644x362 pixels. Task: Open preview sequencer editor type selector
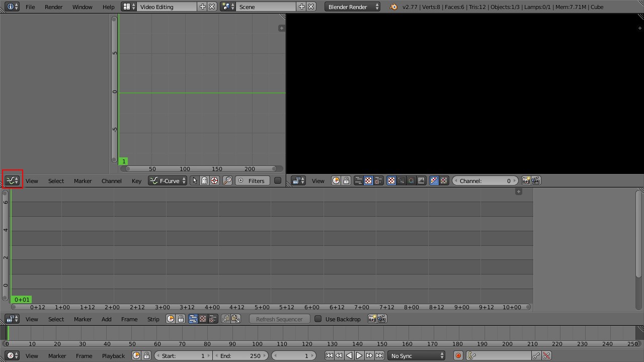[x=298, y=181]
